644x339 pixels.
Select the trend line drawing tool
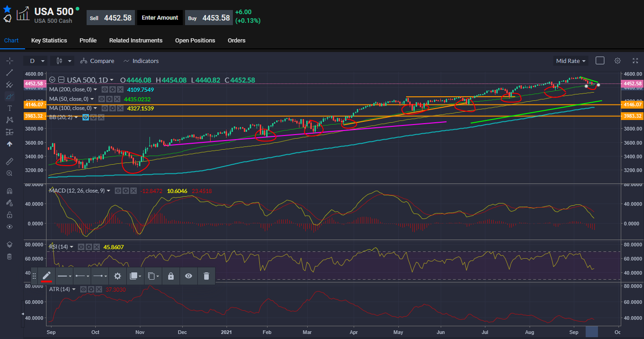pyautogui.click(x=9, y=73)
